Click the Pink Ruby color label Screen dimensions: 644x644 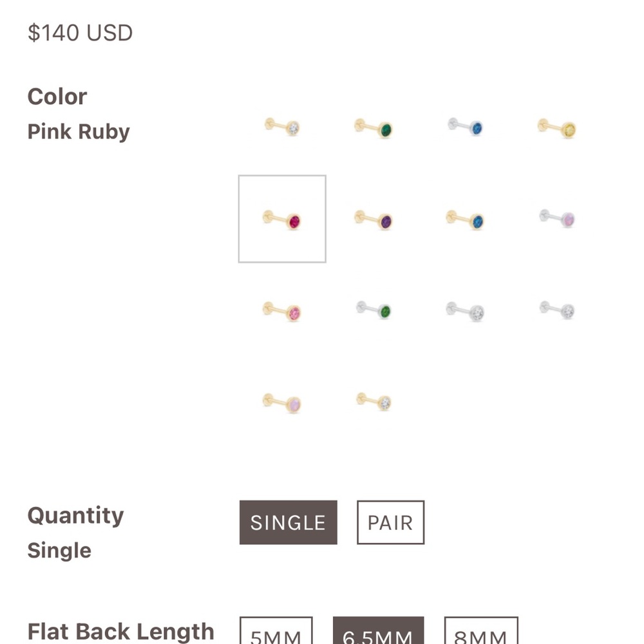coord(77,131)
